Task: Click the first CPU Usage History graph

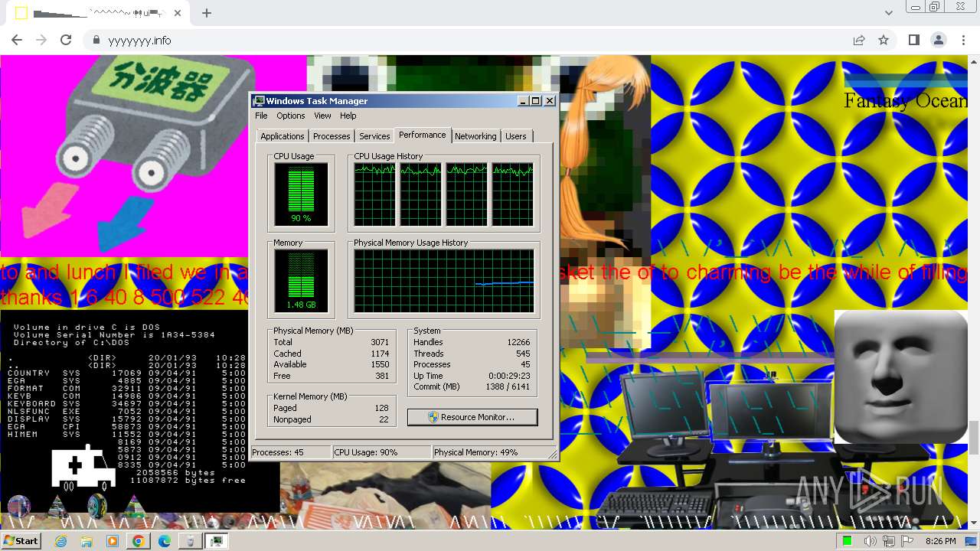Action: (374, 194)
